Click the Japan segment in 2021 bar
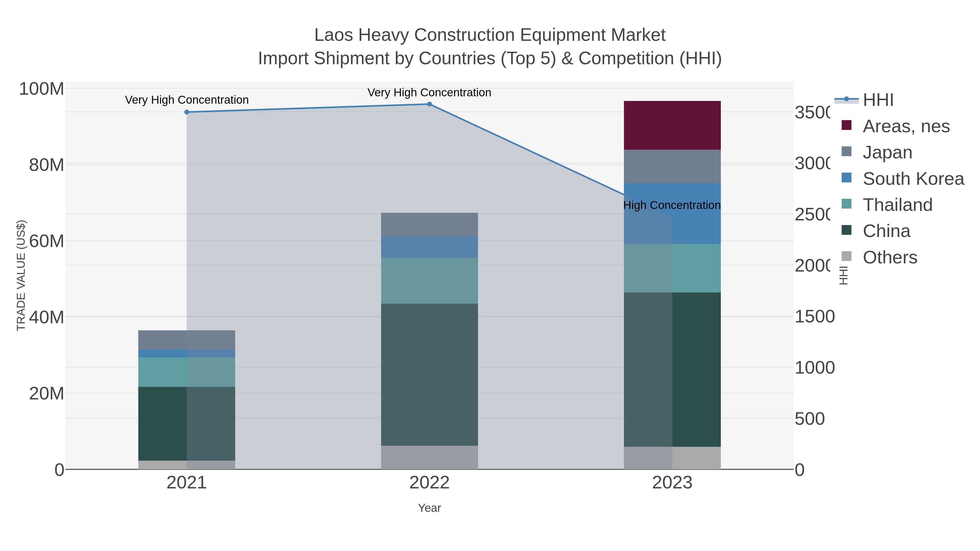The image size is (980, 551). click(187, 340)
